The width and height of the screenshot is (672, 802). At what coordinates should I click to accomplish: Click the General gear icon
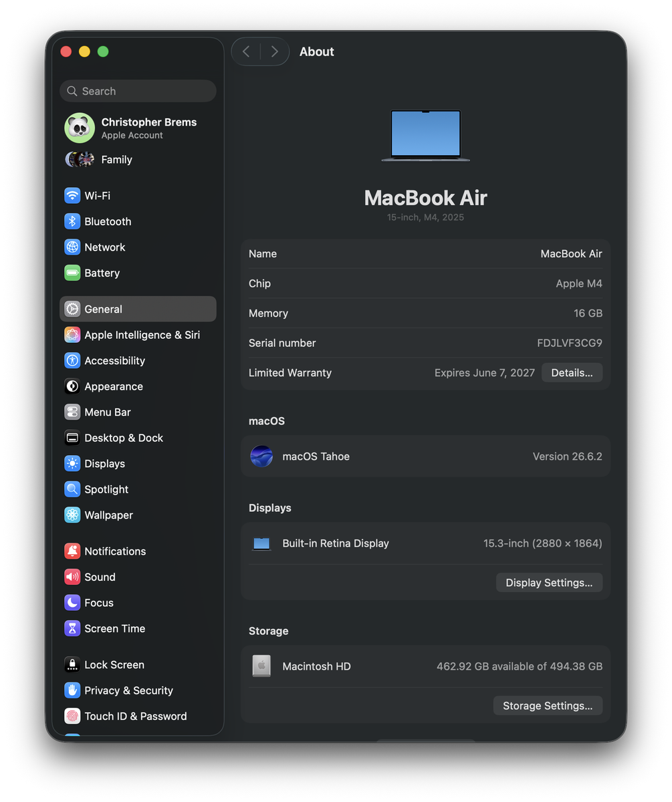72,309
